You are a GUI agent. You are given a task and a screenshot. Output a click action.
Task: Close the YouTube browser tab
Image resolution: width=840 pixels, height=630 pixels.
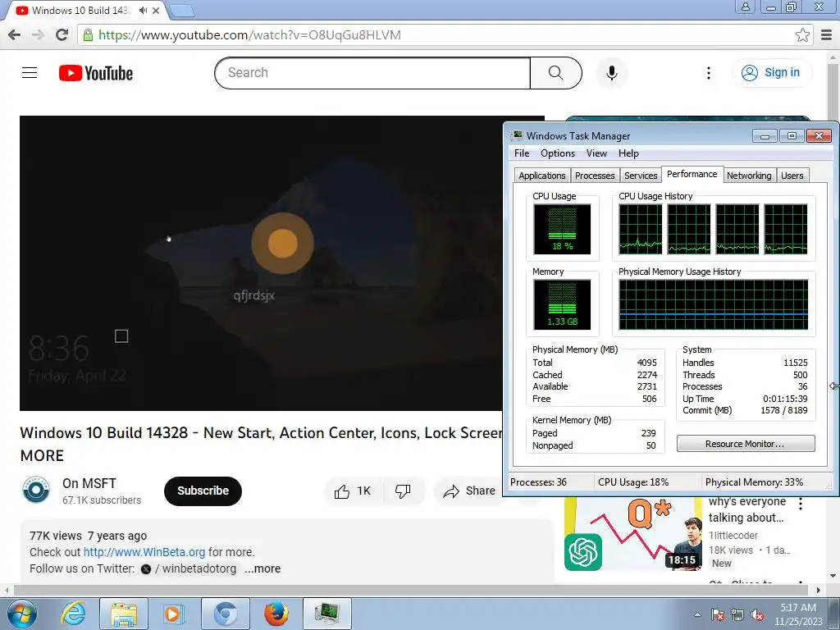click(x=156, y=10)
